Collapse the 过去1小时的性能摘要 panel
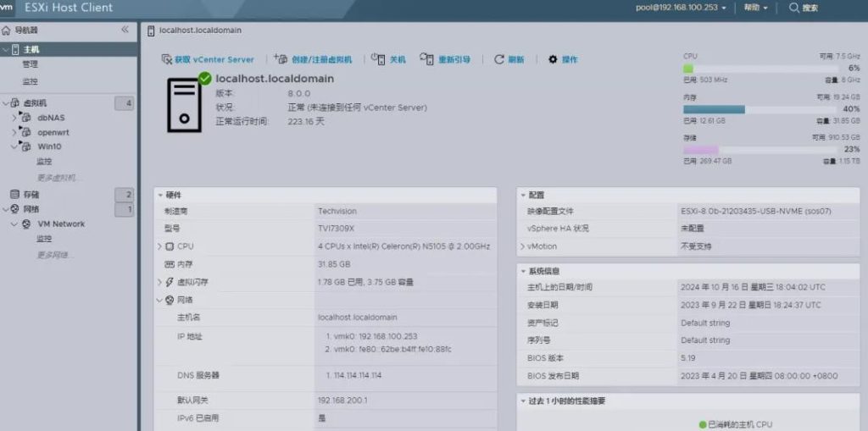 point(523,401)
